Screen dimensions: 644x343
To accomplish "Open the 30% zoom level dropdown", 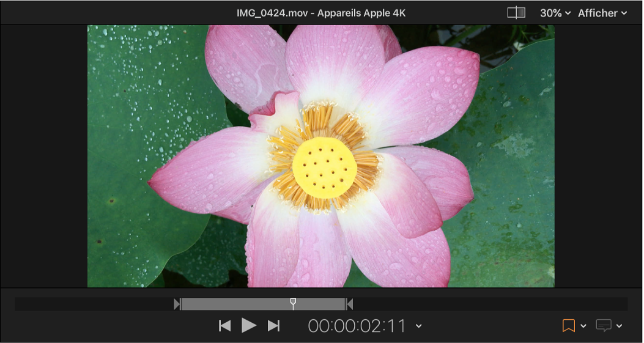I will pyautogui.click(x=555, y=13).
